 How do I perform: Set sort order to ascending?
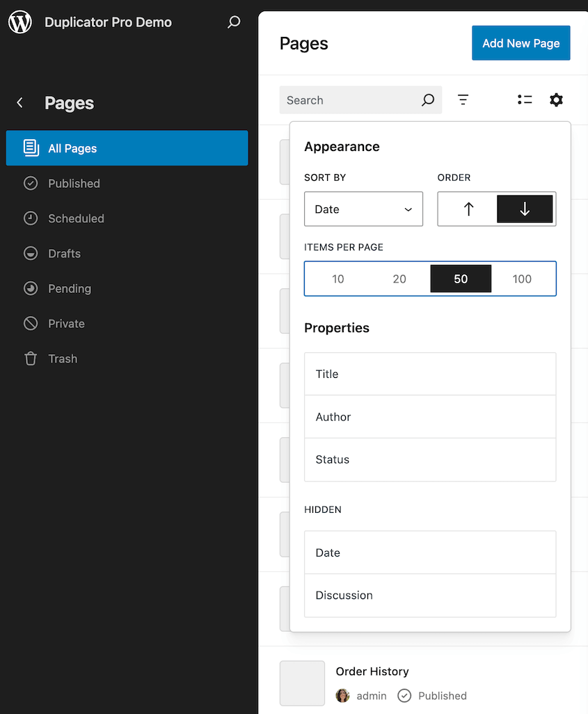pyautogui.click(x=468, y=209)
